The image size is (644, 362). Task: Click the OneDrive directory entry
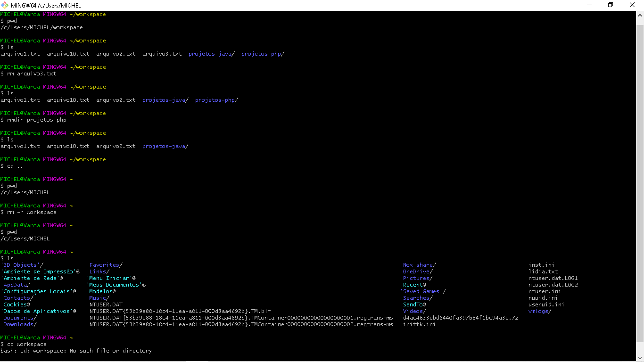[418, 271]
